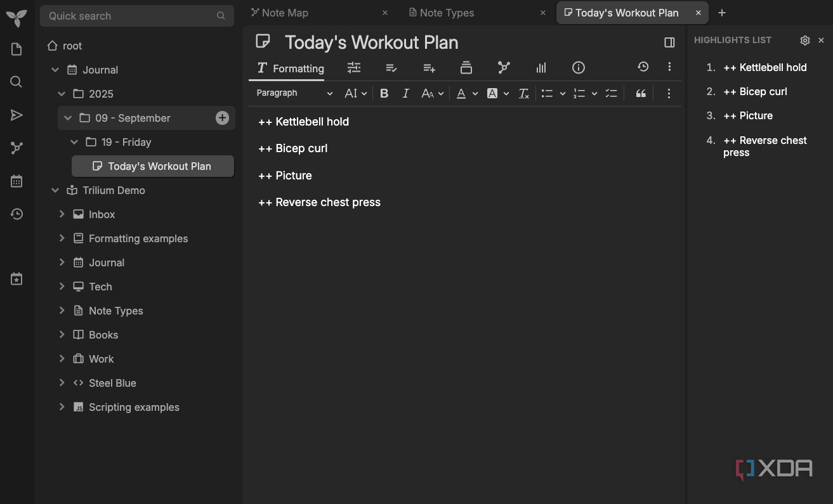Create a new note from sidebar icon
Image resolution: width=833 pixels, height=504 pixels.
[x=16, y=49]
